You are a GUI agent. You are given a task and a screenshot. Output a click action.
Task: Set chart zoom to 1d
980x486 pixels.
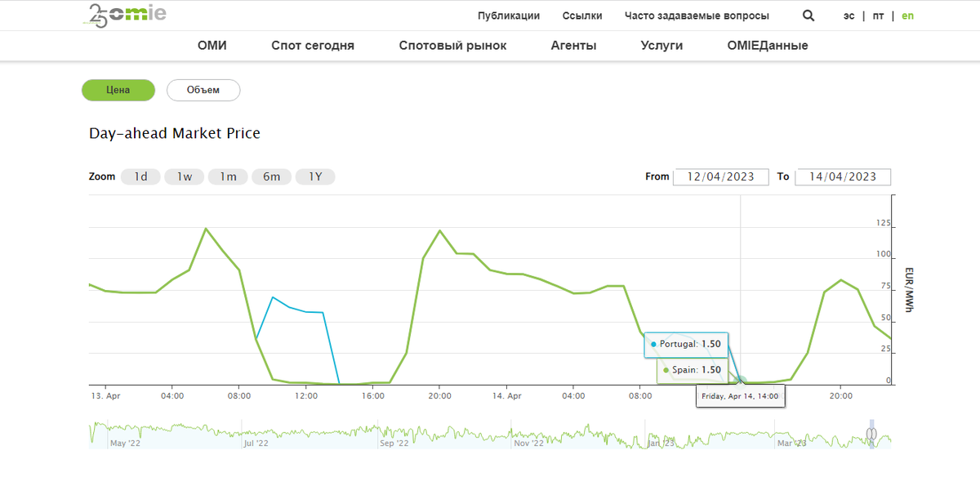coord(140,176)
